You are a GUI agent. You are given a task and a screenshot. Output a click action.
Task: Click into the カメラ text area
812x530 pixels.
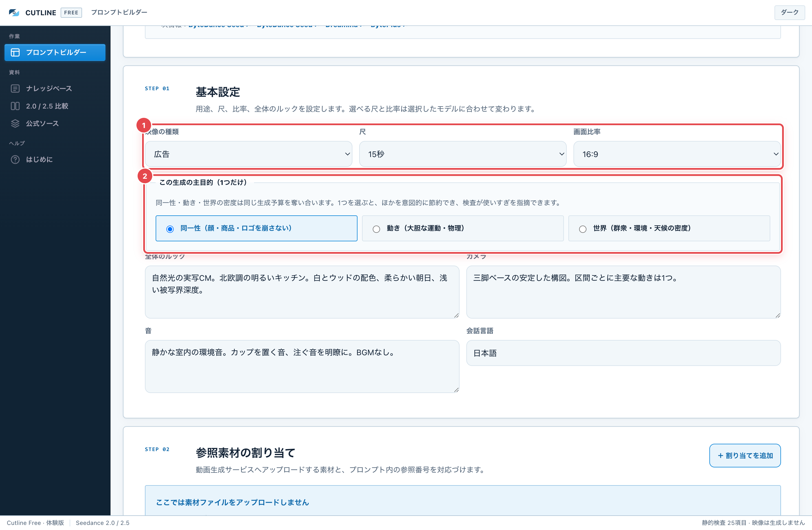point(623,292)
